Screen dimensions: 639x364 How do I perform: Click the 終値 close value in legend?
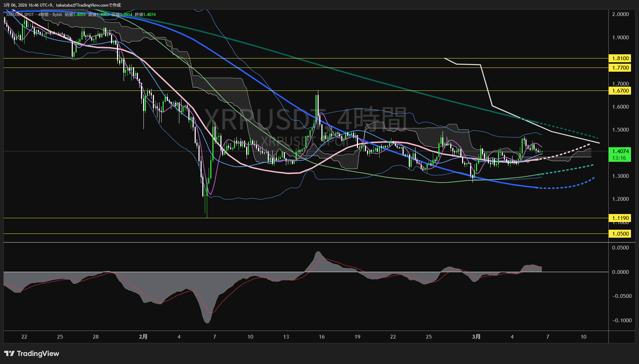[145, 15]
